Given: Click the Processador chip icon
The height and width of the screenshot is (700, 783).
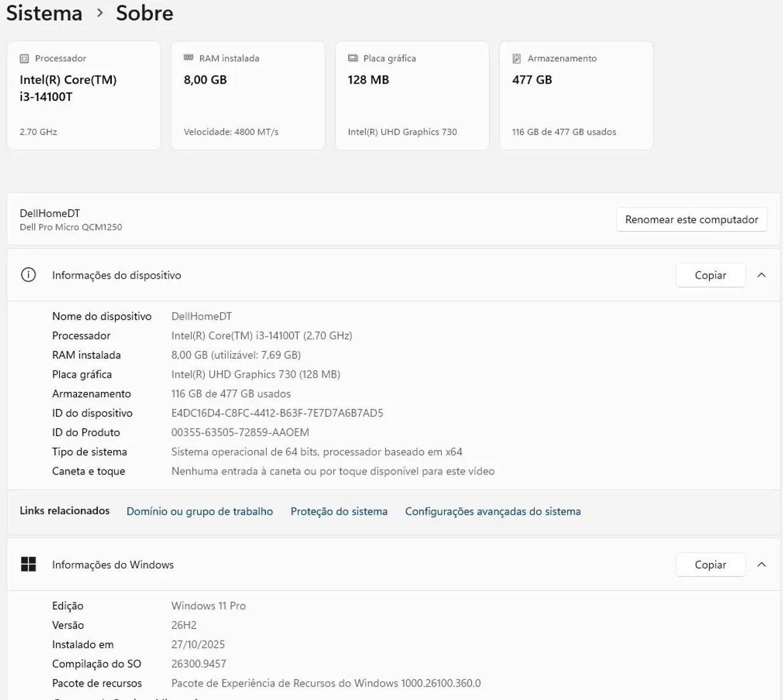Looking at the screenshot, I should 24,59.
